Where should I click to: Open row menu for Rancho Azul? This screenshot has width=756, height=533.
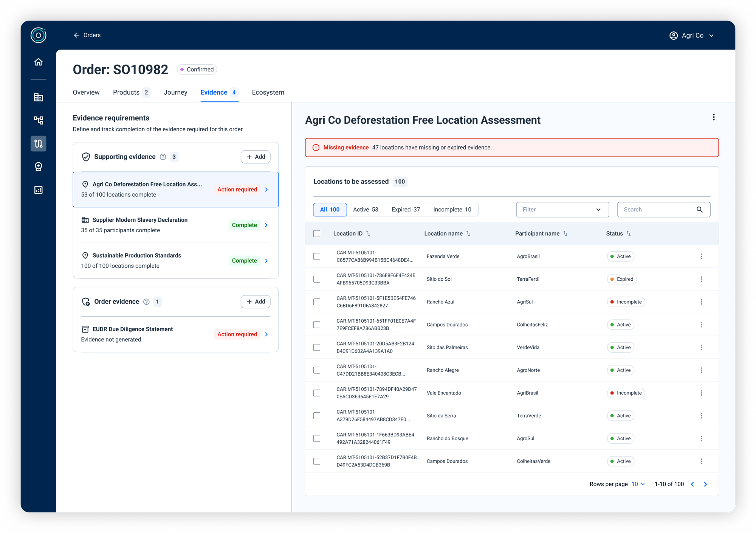click(x=701, y=302)
